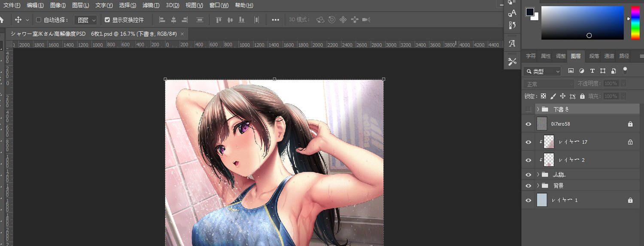
Task: Lock artboard nesting icon
Action: [573, 96]
